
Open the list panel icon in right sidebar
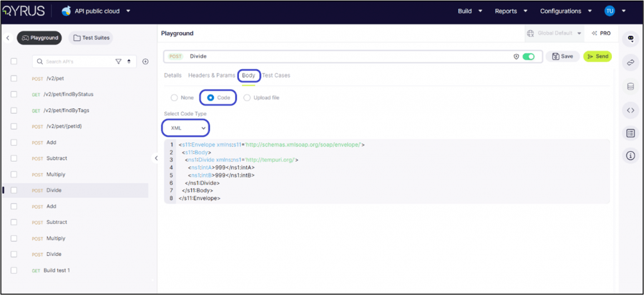click(x=630, y=133)
